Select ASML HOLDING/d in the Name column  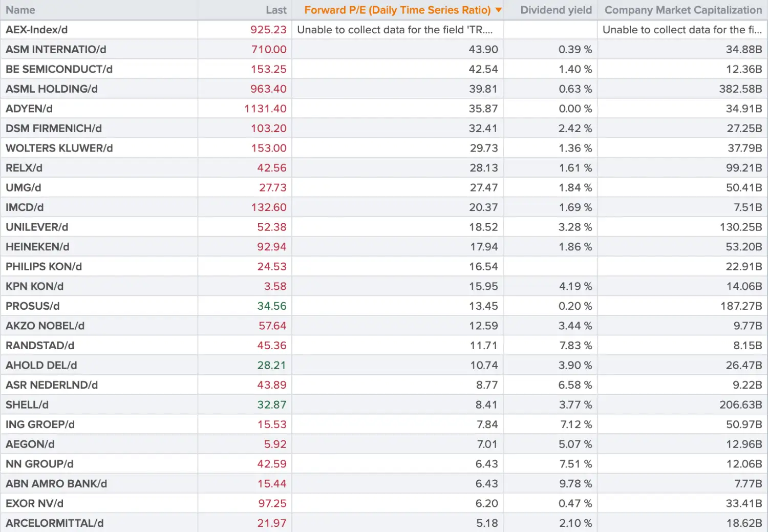52,89
